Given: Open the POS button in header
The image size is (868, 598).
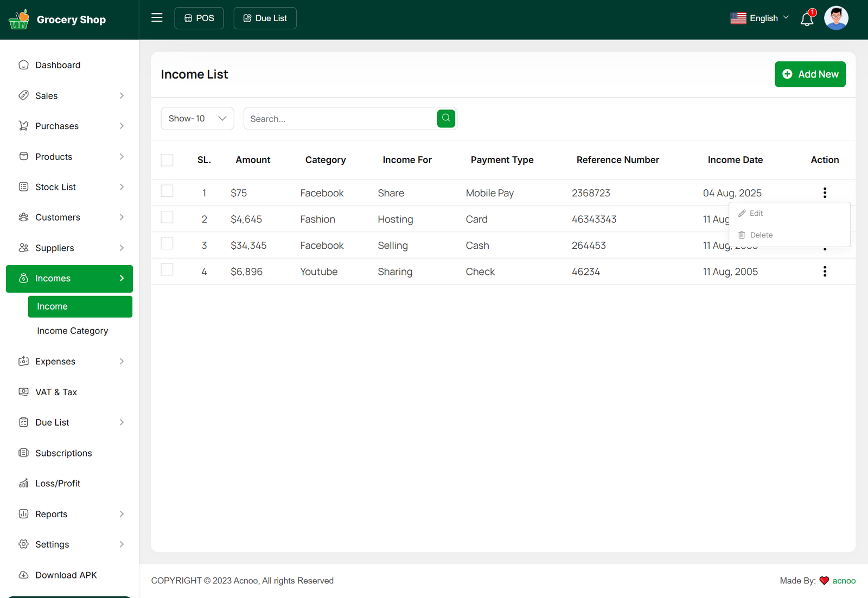Looking at the screenshot, I should click(x=199, y=18).
